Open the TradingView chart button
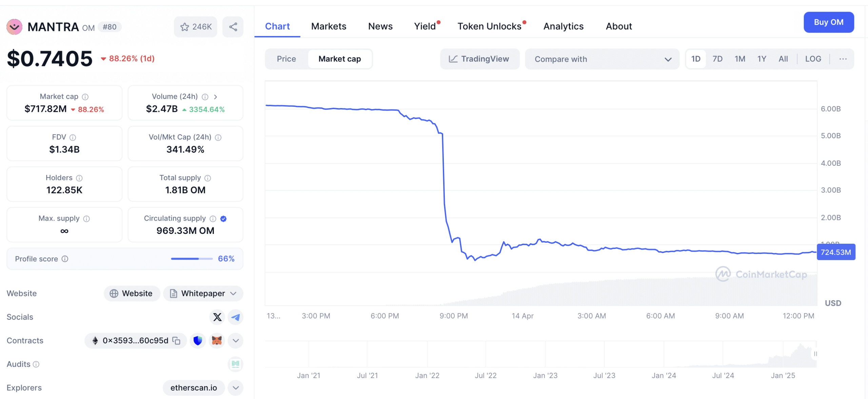This screenshot has width=868, height=399. pyautogui.click(x=479, y=59)
